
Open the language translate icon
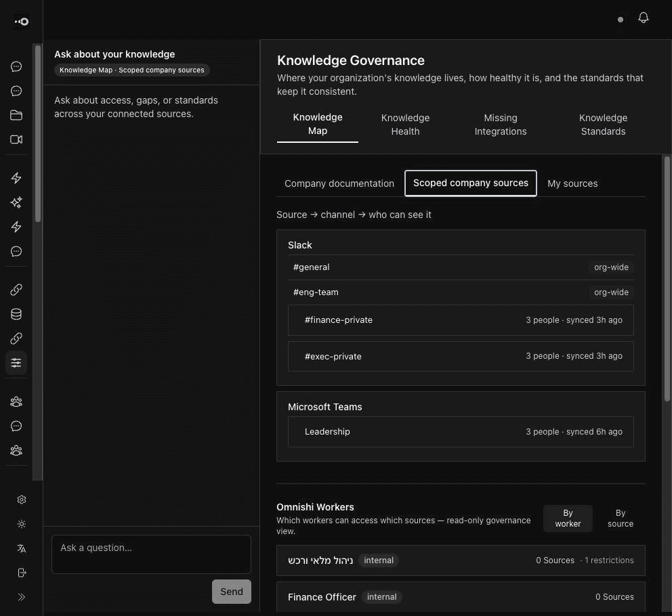(x=22, y=548)
